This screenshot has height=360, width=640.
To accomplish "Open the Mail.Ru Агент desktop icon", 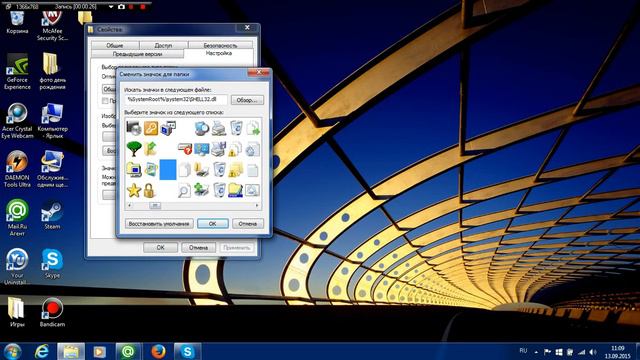I will (x=17, y=218).
